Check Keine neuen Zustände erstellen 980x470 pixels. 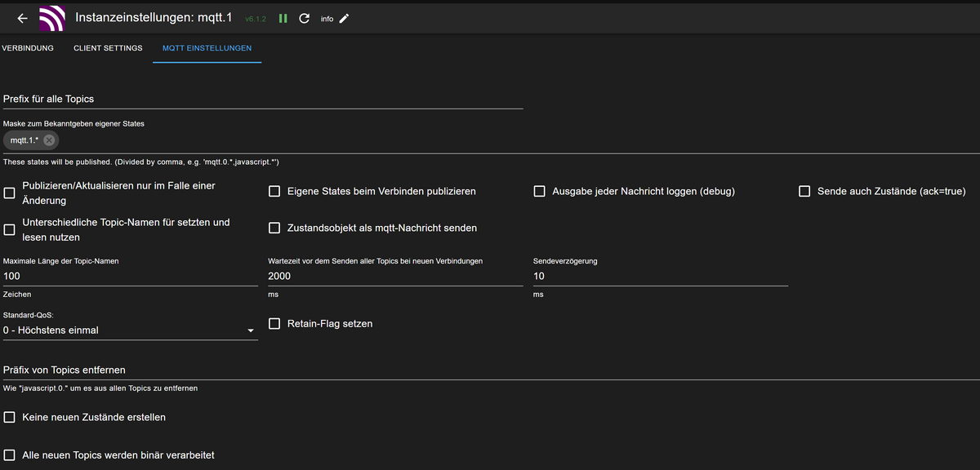point(10,417)
